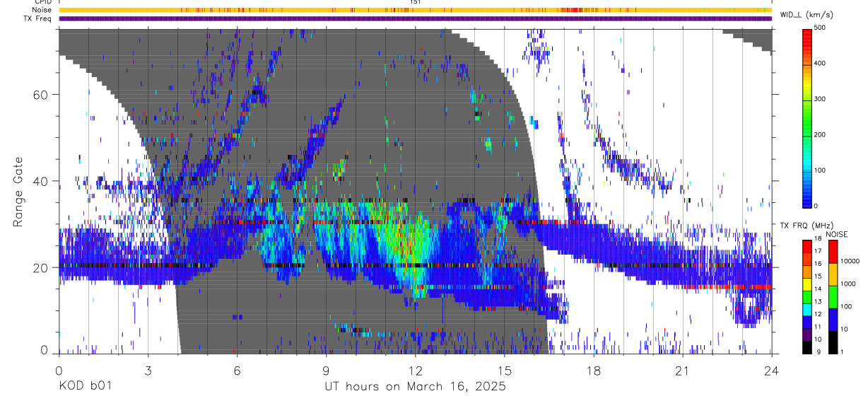Image resolution: width=868 pixels, height=401 pixels.
Task: Click the '21' tick on the UT hours axis
Action: (683, 370)
